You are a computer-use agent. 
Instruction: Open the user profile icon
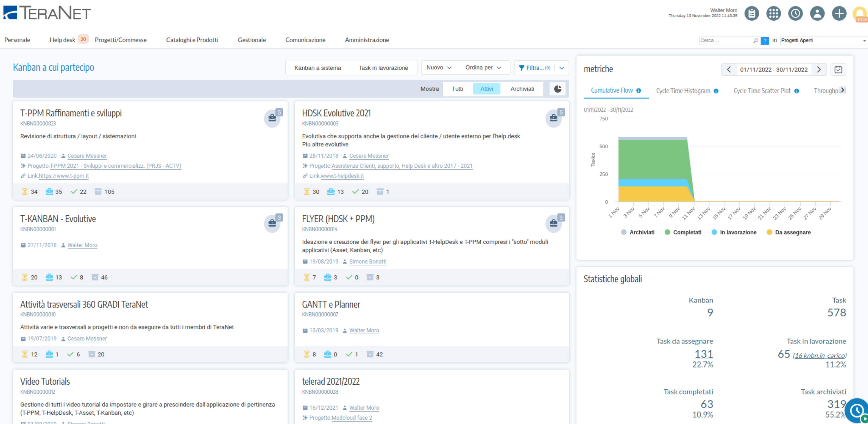[817, 14]
